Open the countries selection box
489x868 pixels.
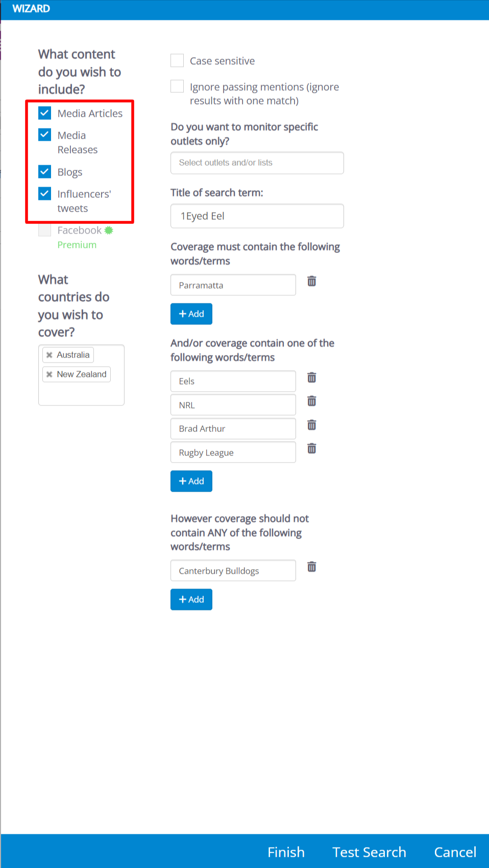point(81,394)
